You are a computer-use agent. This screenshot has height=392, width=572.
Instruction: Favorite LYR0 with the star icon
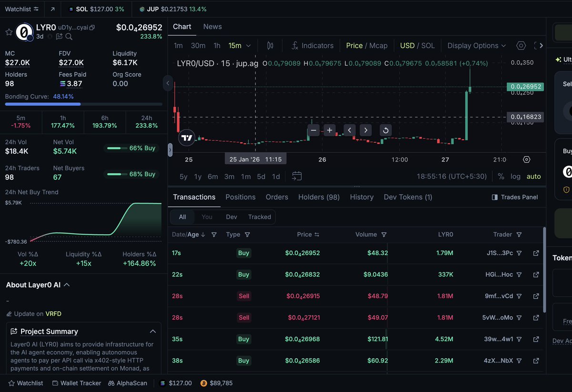click(9, 32)
